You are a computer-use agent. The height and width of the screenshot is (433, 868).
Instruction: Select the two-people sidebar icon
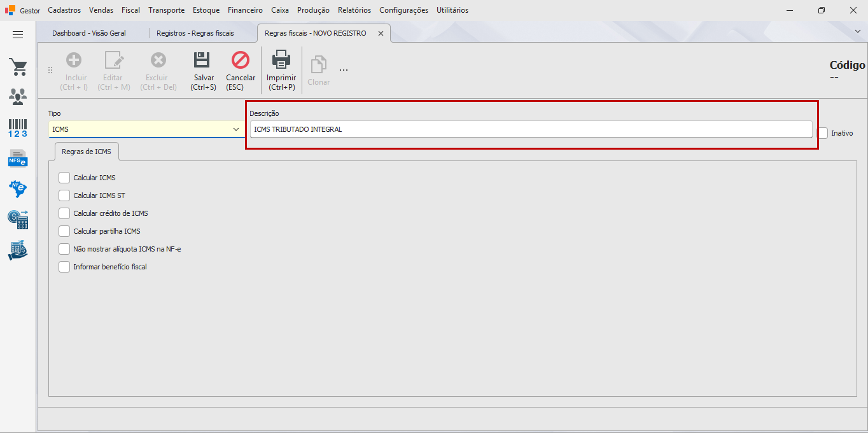click(18, 96)
